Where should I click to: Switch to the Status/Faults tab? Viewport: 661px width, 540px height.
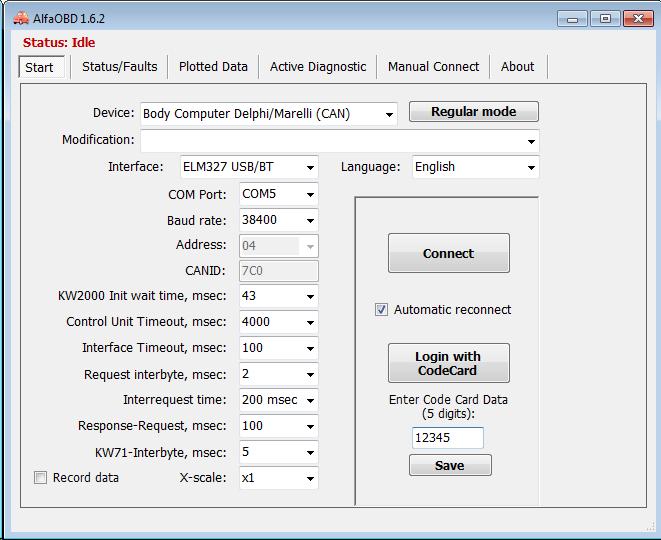click(119, 67)
